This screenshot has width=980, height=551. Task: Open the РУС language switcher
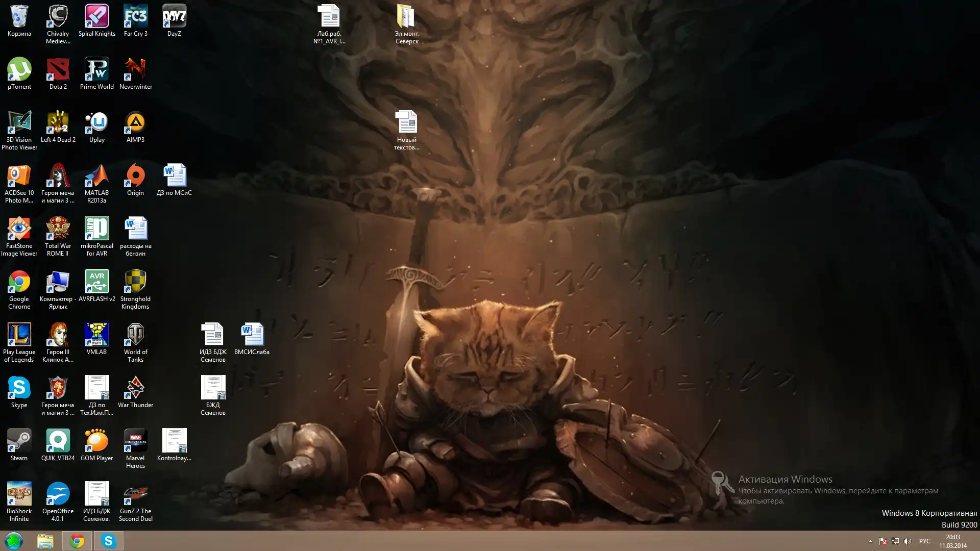click(x=924, y=541)
